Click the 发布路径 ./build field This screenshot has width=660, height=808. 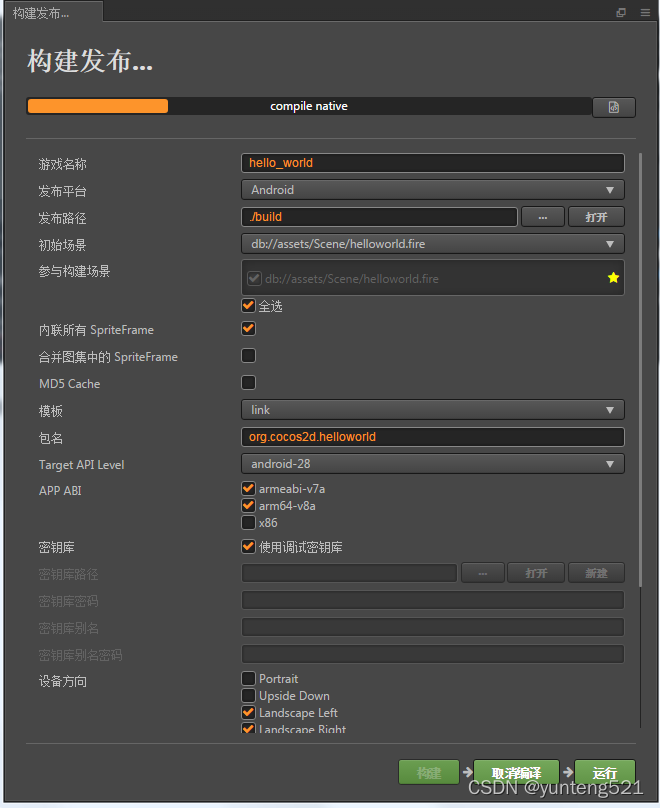tap(379, 217)
